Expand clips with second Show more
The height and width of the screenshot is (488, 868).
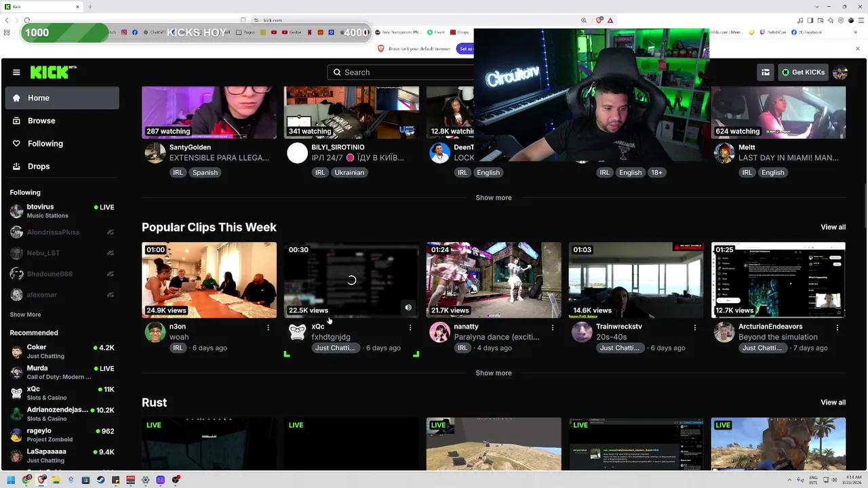pyautogui.click(x=494, y=373)
